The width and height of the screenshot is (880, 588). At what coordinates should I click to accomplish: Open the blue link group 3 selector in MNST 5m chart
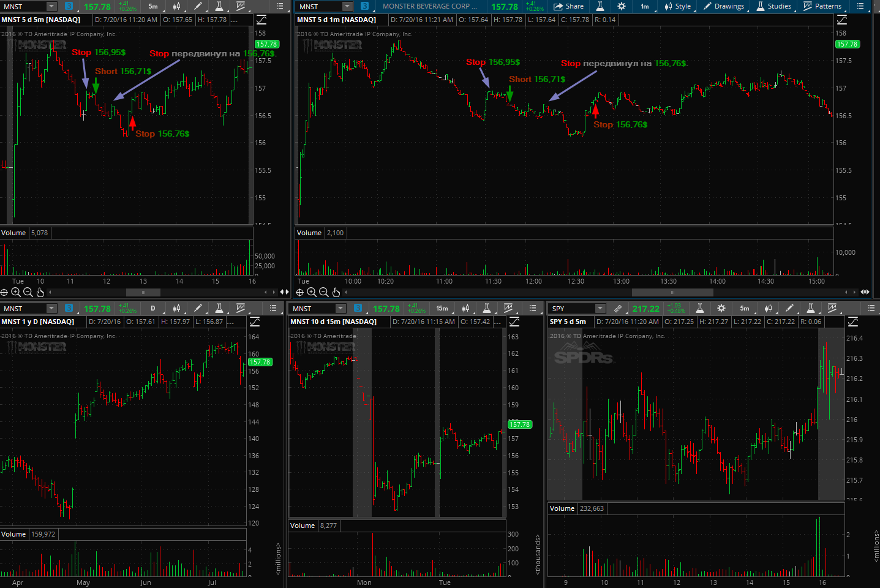tap(69, 6)
